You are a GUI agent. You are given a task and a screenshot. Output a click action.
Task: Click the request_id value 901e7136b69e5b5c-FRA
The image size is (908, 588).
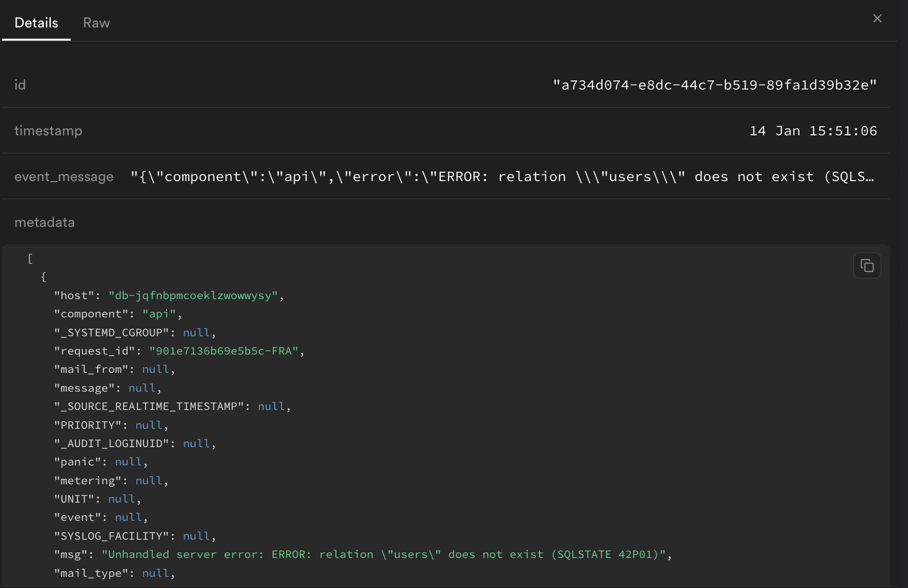point(225,350)
